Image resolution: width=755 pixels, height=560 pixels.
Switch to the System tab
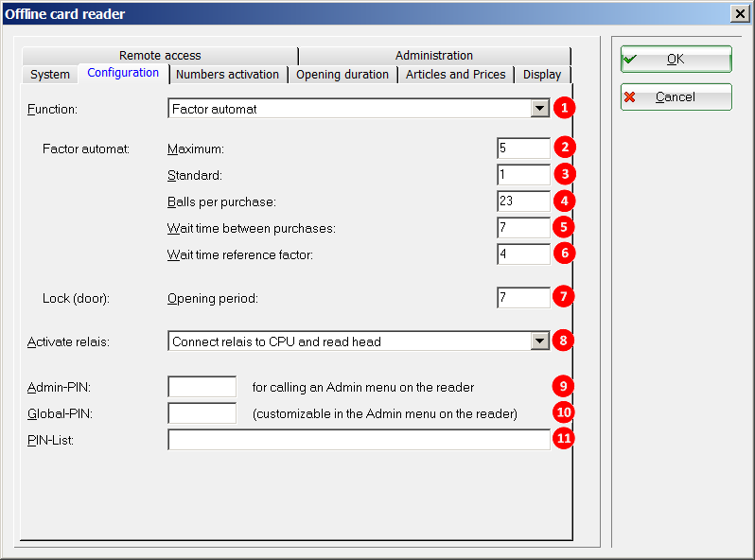pyautogui.click(x=50, y=75)
